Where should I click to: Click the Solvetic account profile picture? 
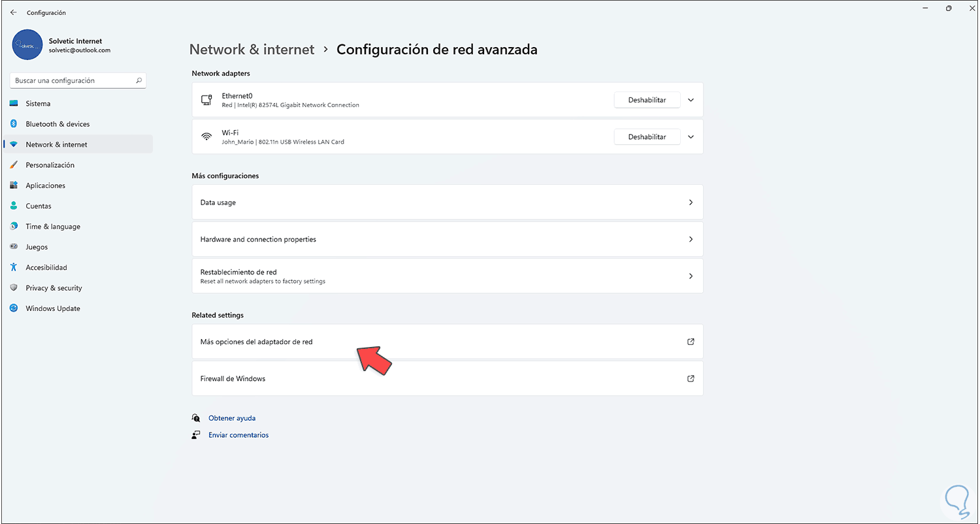tap(27, 45)
